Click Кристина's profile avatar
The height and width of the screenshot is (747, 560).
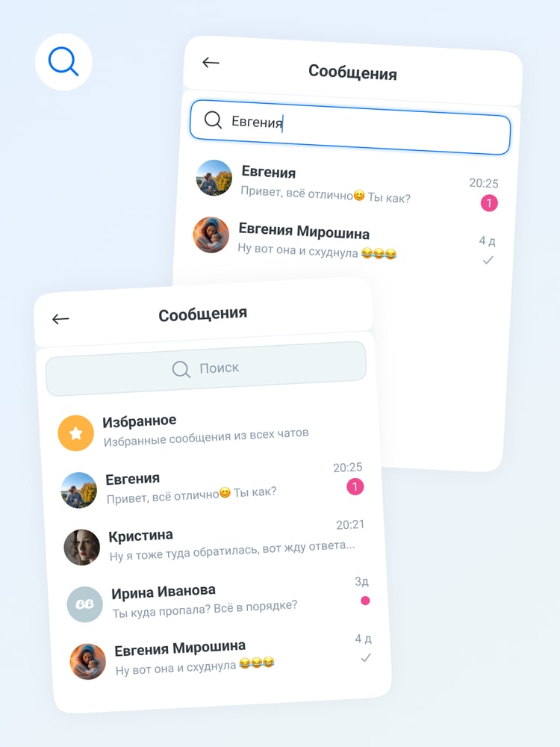coord(82,548)
